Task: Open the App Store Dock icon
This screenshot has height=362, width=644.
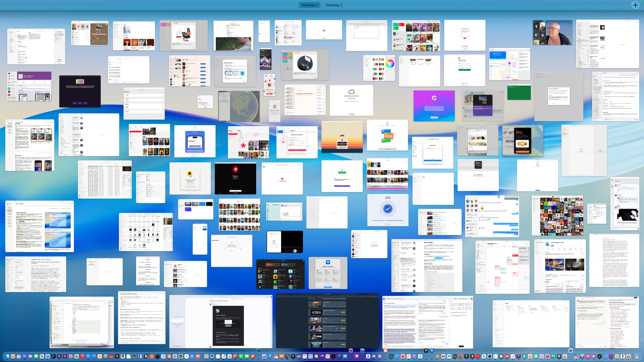Action: 88,356
